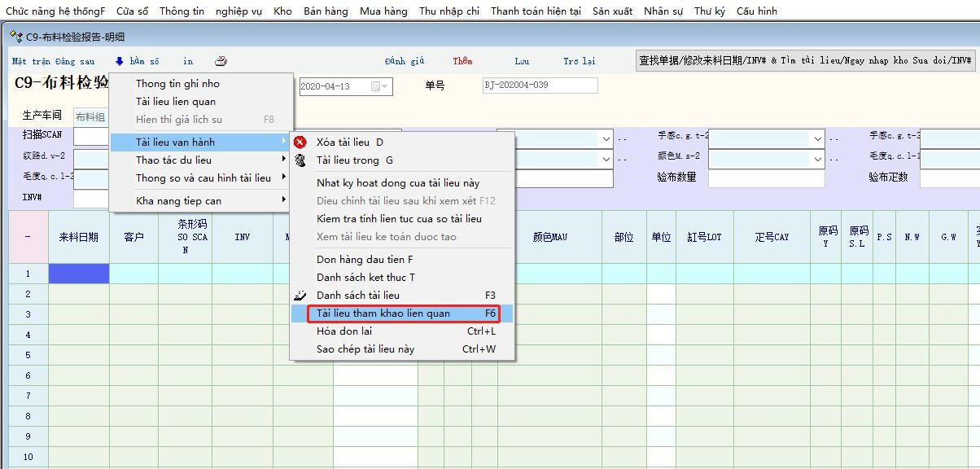This screenshot has width=980, height=469.
Task: Click the window title icon for C9-布料检验报告
Action: click(15, 37)
